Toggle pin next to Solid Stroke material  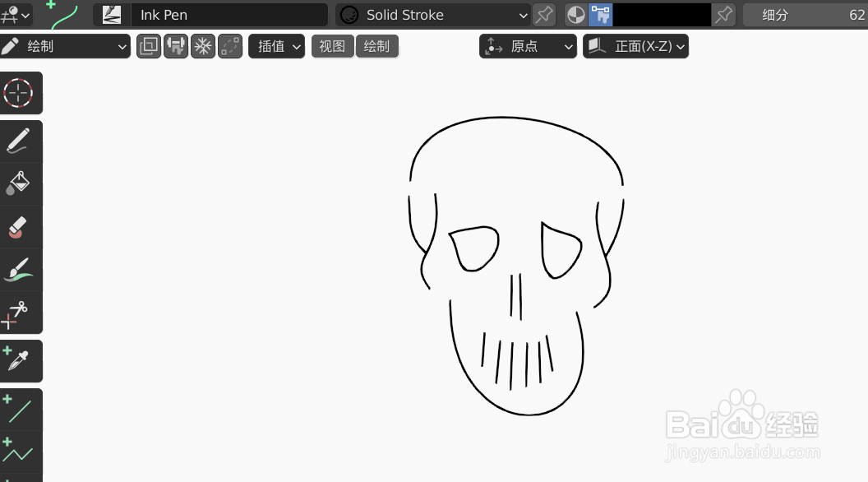click(x=544, y=15)
